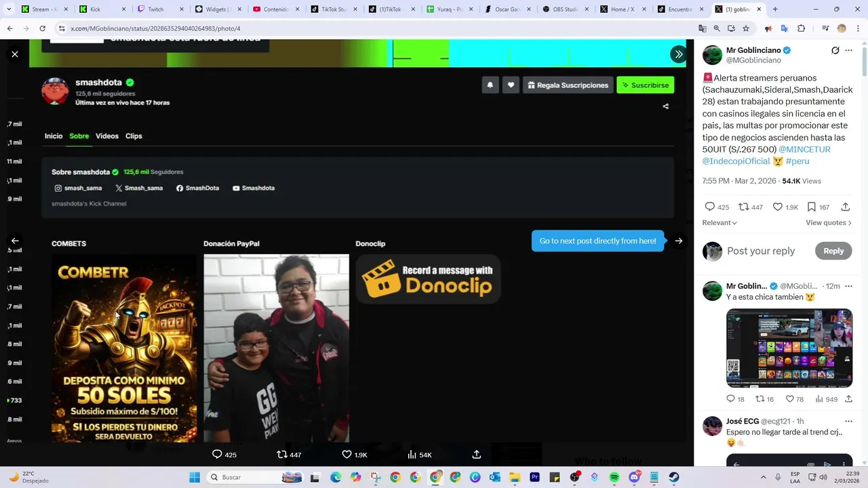Open Mr Goblinciano profile avatar
This screenshot has width=868, height=488.
(x=712, y=55)
